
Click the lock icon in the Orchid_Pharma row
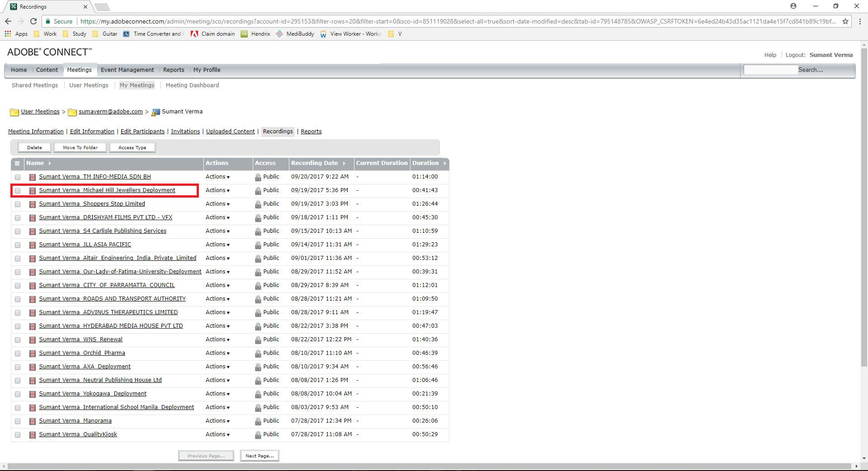258,353
